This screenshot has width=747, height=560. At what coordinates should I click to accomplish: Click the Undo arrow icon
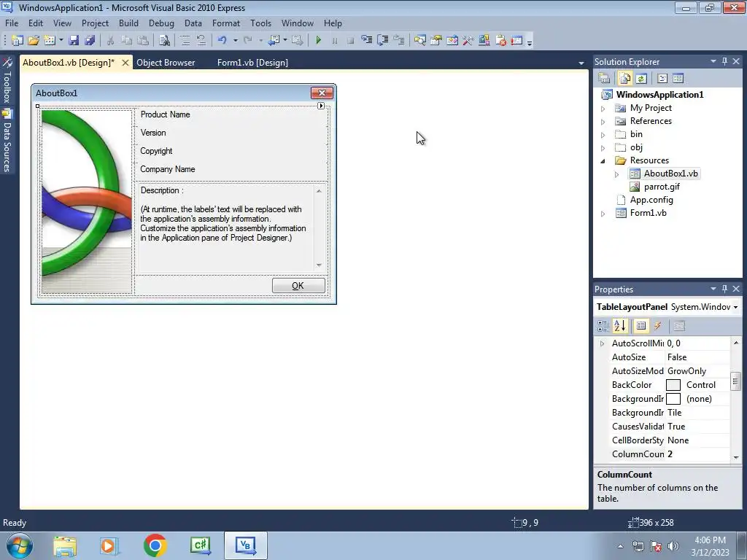click(x=222, y=41)
